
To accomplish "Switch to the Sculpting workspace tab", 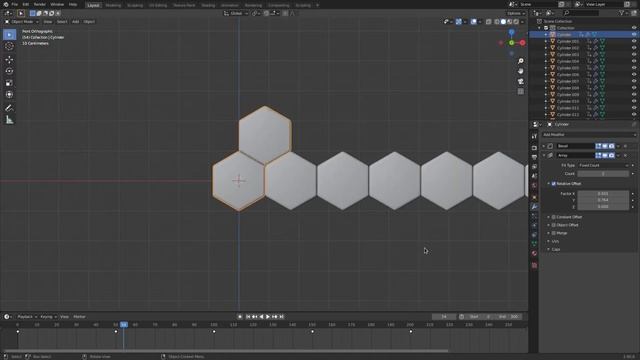I will (x=135, y=5).
